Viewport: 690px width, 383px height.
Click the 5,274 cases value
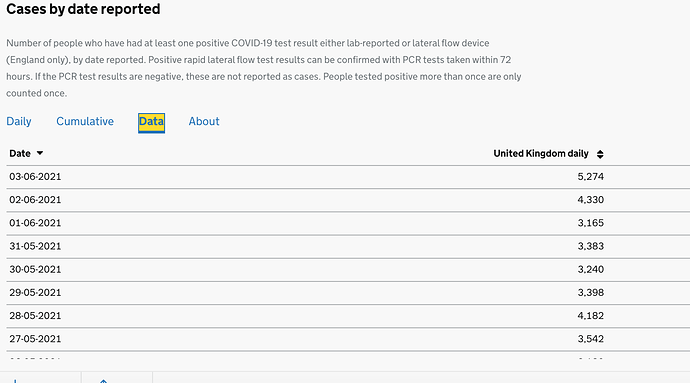[x=591, y=177]
